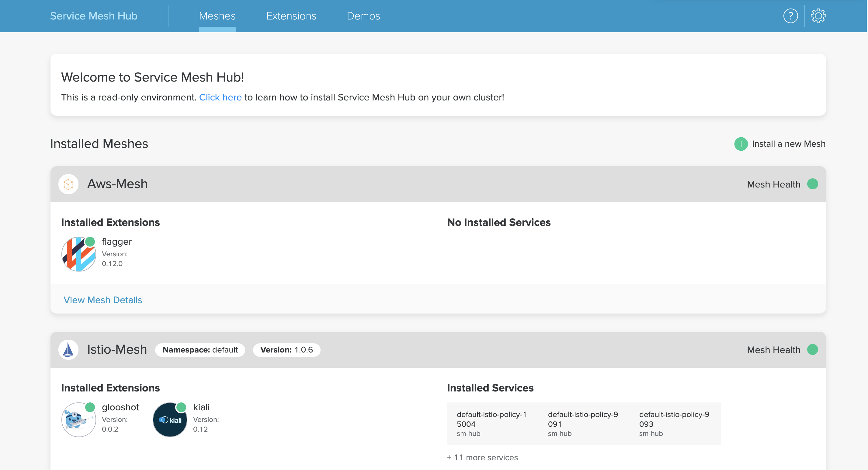Open the Demos tab
This screenshot has height=470, width=868.
coord(363,16)
